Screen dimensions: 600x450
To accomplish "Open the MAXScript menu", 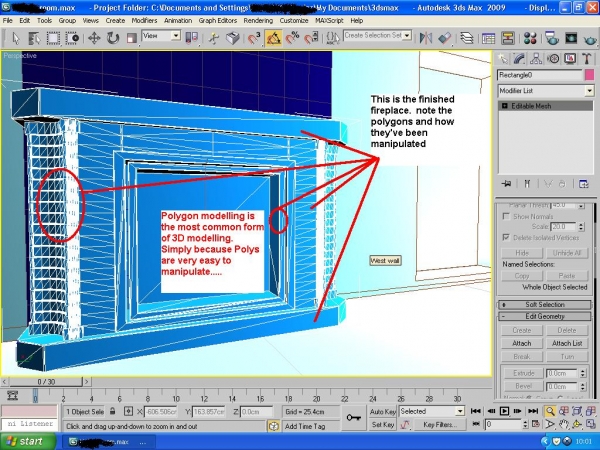I will [x=329, y=21].
